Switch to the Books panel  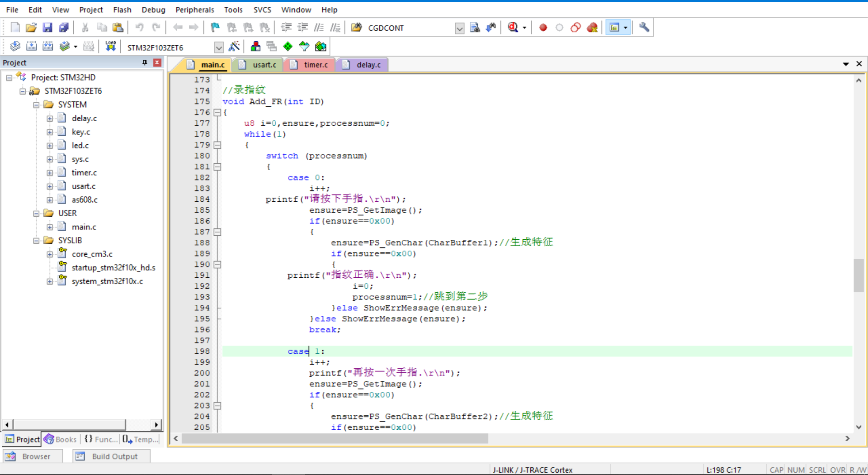pos(60,439)
